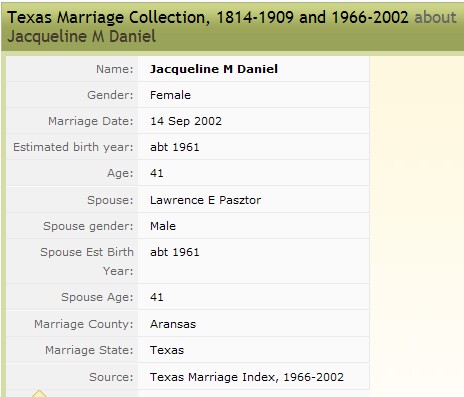Select the Texas marriage state value
This screenshot has height=397, width=464.
tap(167, 350)
